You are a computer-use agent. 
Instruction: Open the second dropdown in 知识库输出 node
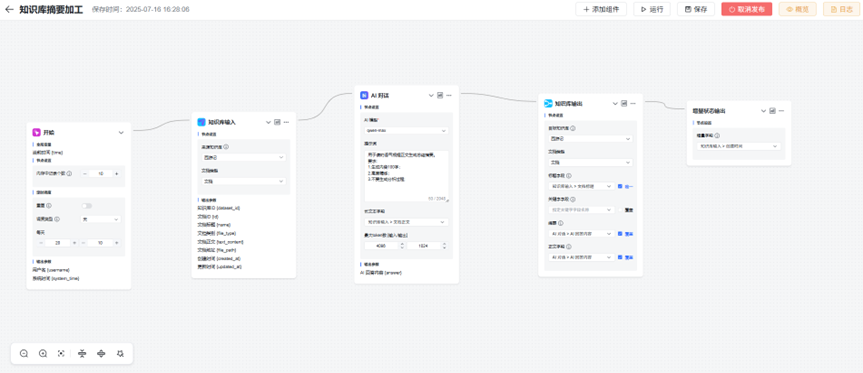click(x=590, y=162)
